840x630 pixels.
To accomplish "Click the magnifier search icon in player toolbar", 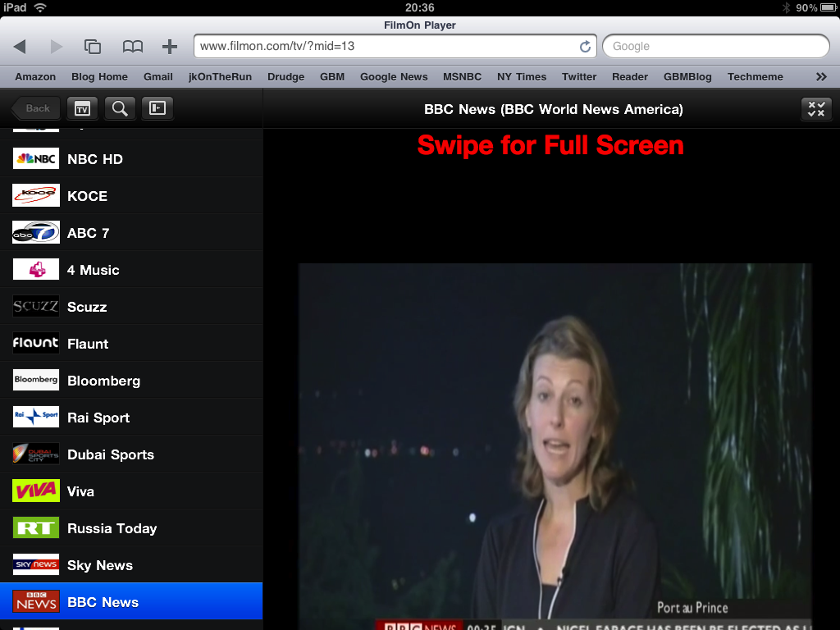I will pos(120,108).
